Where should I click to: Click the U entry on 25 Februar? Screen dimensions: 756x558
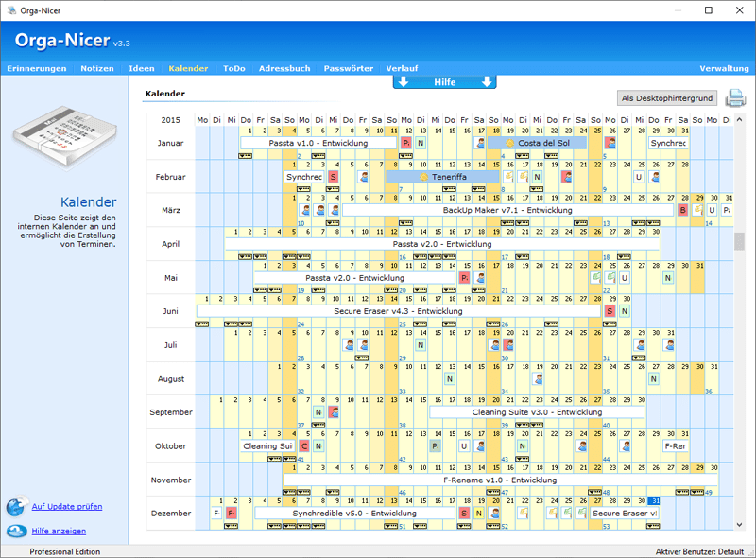tap(639, 177)
